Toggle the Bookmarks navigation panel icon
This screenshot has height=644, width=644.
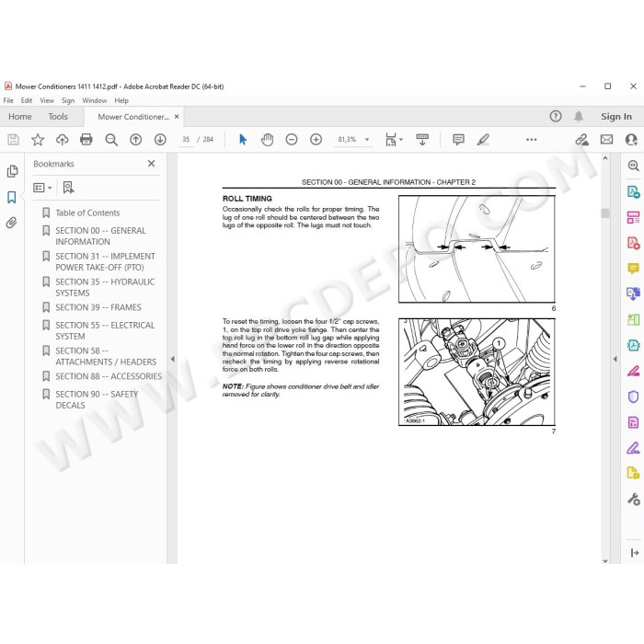pyautogui.click(x=11, y=197)
